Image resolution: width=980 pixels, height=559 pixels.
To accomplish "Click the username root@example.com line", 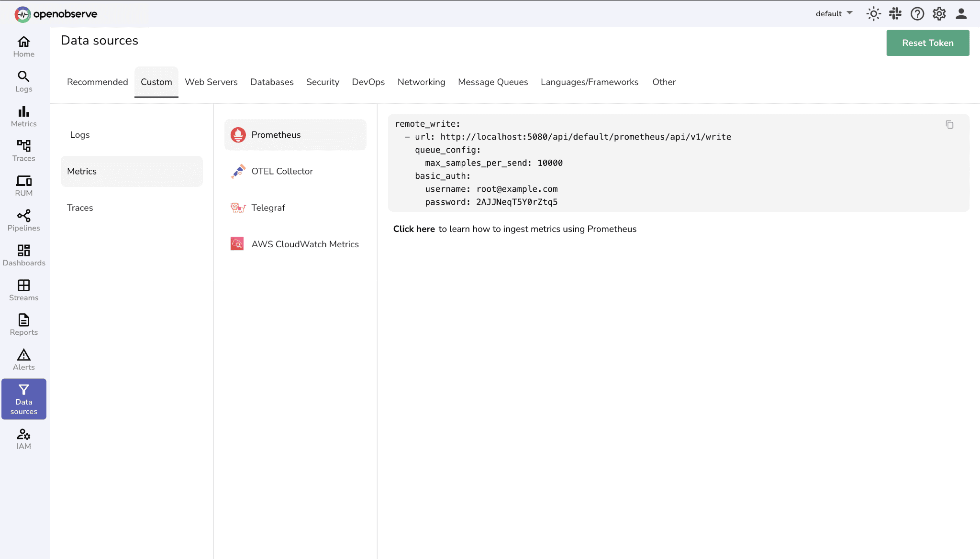I will pos(491,189).
